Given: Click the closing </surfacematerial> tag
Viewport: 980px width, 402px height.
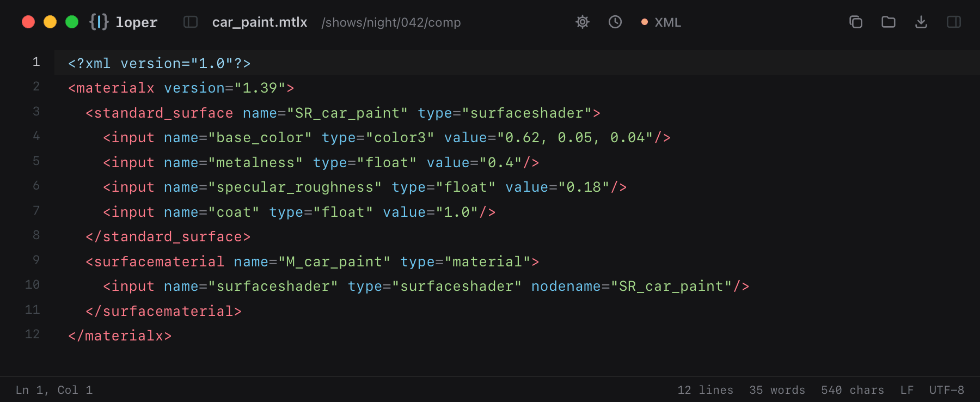Looking at the screenshot, I should (x=164, y=311).
